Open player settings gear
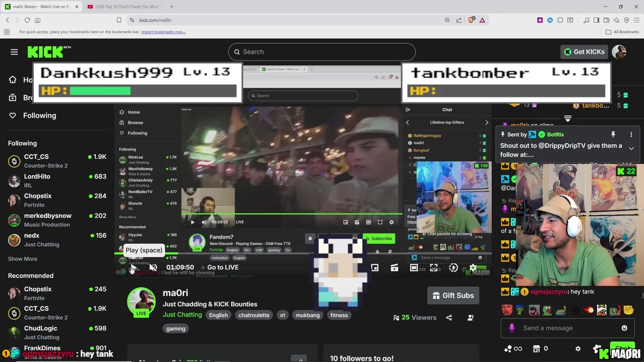Image resolution: width=644 pixels, height=362 pixels. pyautogui.click(x=473, y=267)
